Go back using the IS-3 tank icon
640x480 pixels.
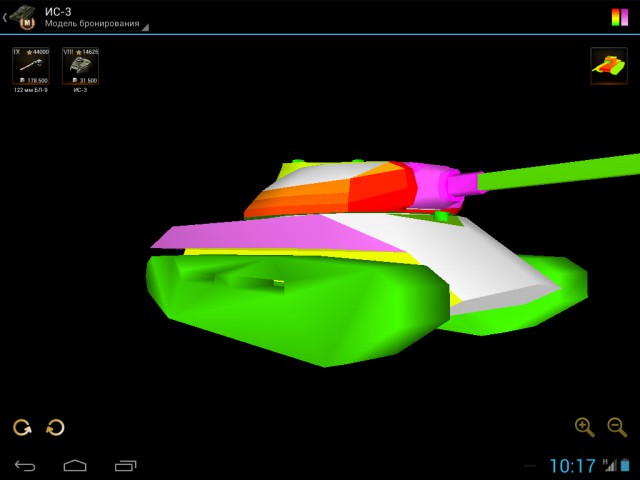coord(20,17)
